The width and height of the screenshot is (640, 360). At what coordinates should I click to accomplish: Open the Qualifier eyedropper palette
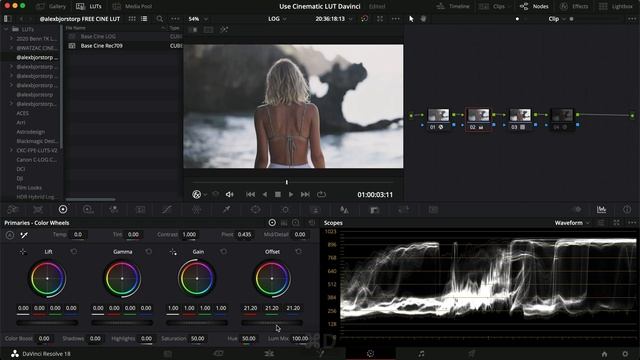click(226, 209)
